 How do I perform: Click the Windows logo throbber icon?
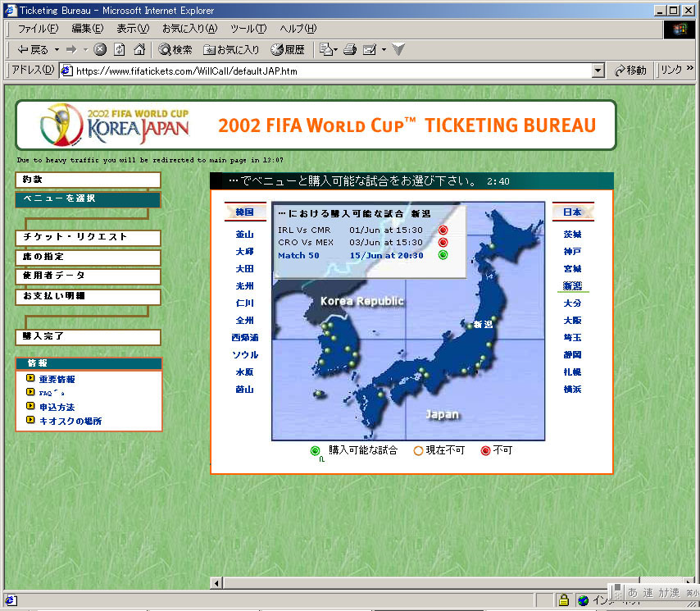point(680,30)
